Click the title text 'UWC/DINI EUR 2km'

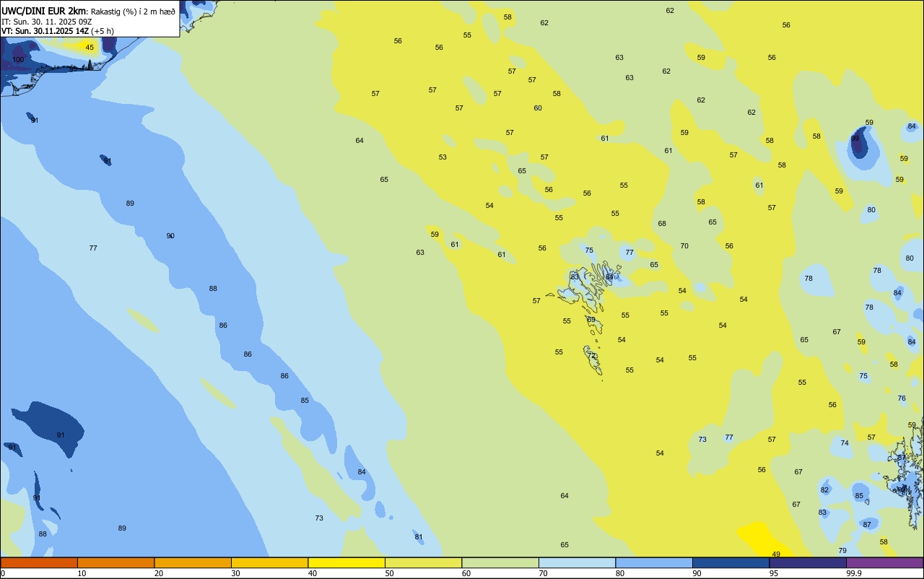click(44, 11)
